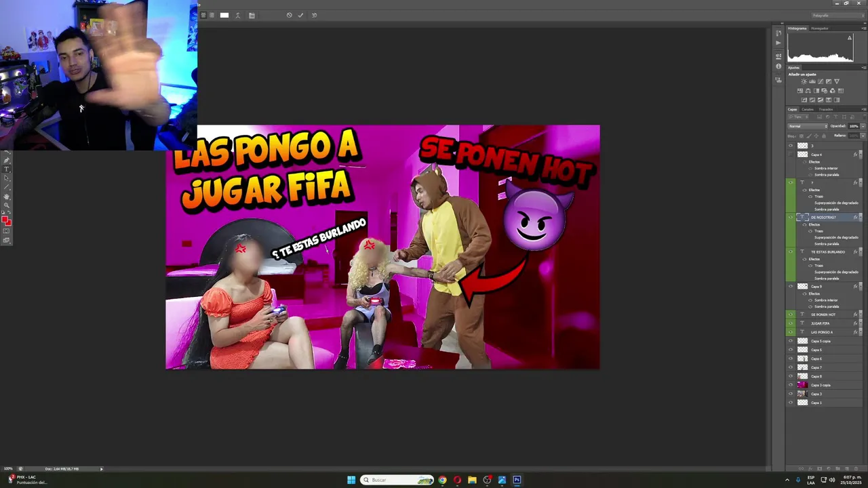
Task: Open the blend mode Normal dropdown
Action: [x=808, y=126]
